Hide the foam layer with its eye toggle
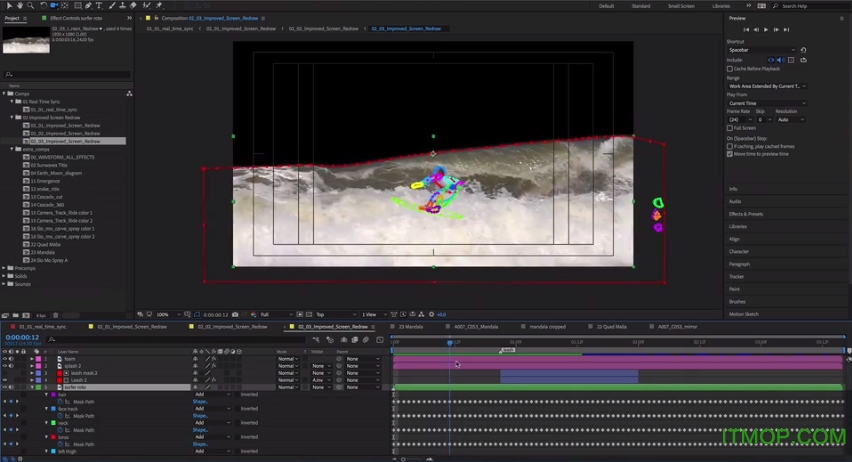 [4, 359]
